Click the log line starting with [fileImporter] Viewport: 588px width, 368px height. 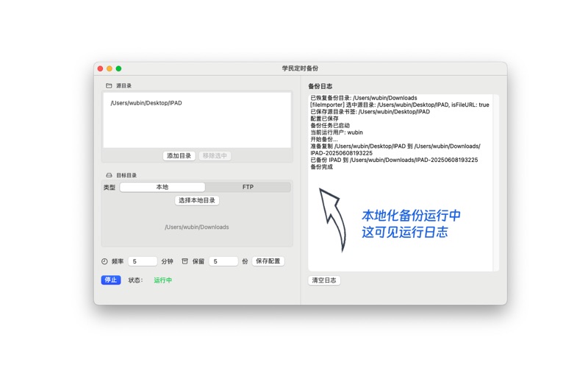[400, 105]
